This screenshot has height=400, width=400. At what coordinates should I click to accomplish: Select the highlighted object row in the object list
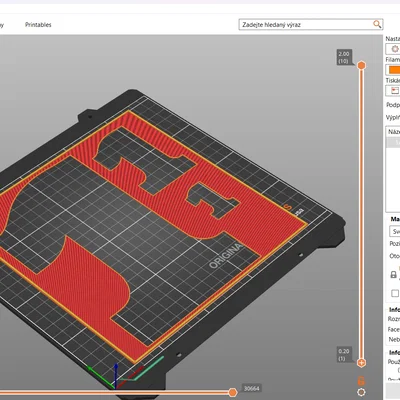[x=393, y=142]
